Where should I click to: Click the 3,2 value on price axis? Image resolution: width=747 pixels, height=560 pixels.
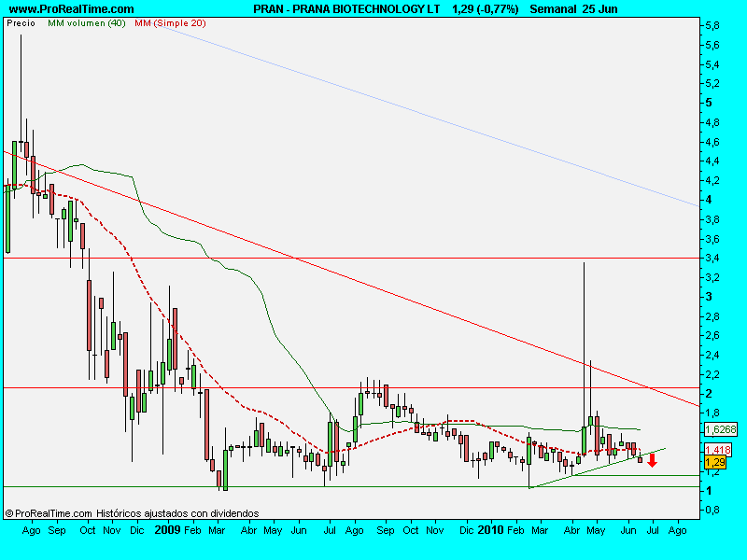(x=712, y=277)
